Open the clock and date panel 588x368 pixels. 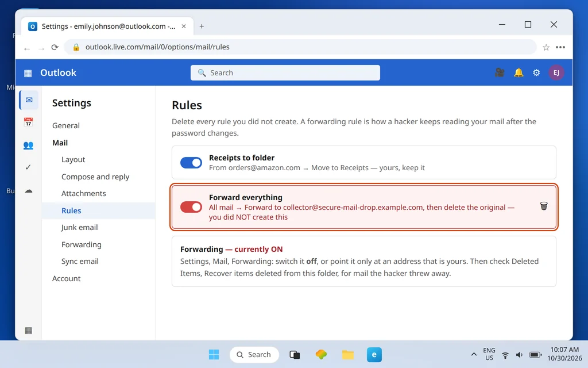pos(564,354)
